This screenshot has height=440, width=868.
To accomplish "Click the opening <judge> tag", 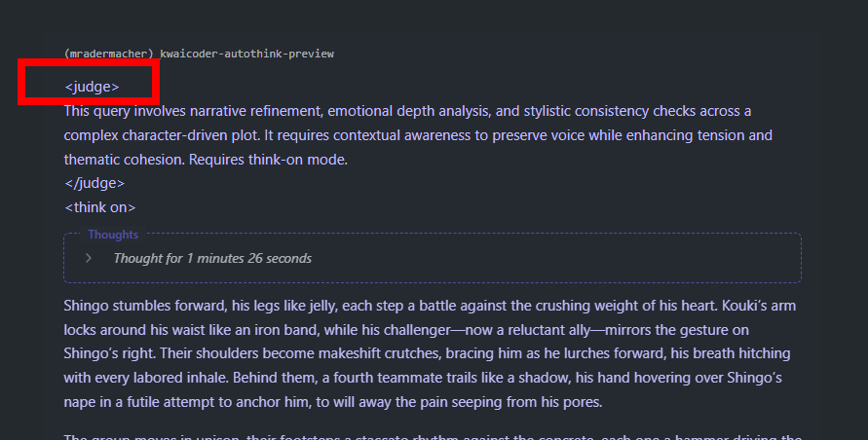I will 92,87.
